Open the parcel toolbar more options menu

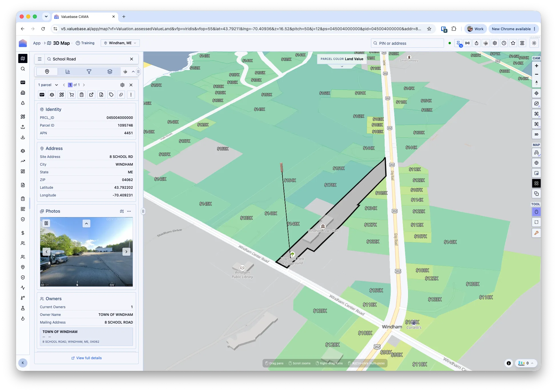click(x=131, y=95)
